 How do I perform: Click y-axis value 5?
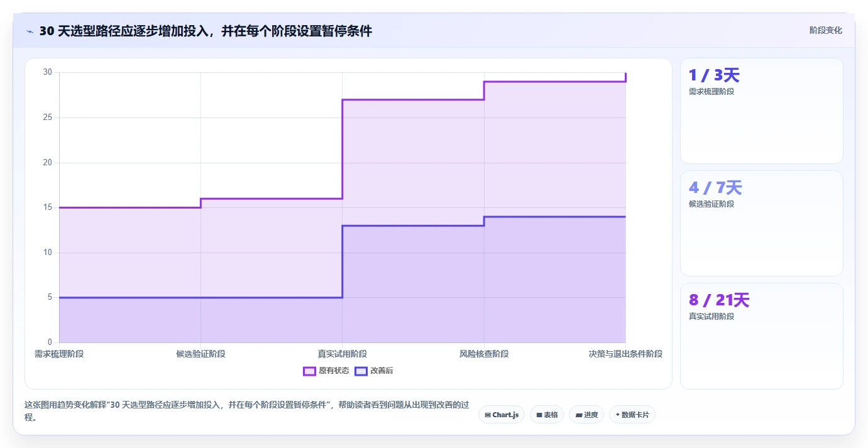[50, 298]
